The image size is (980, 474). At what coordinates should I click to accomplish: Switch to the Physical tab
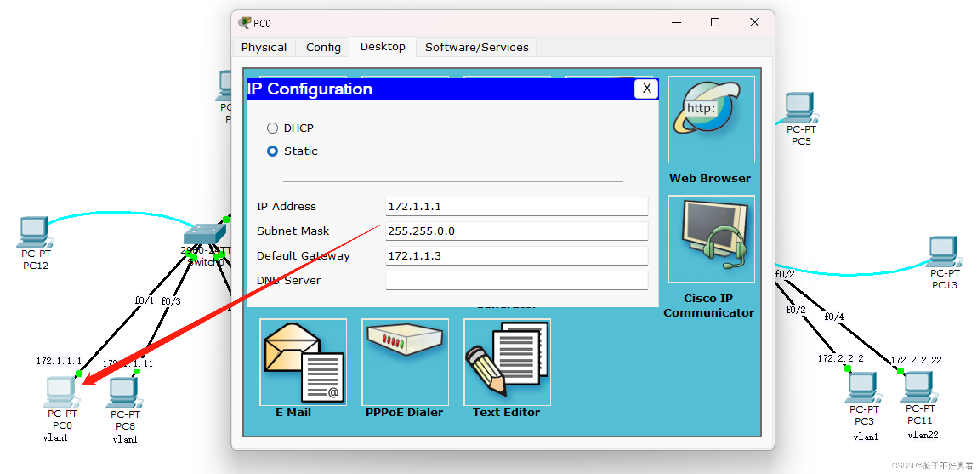click(264, 47)
